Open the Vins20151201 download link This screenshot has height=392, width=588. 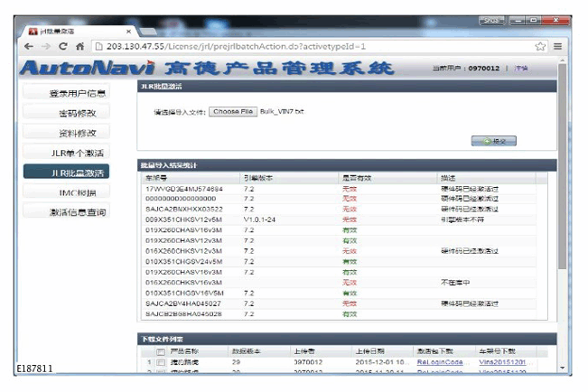[x=502, y=362]
